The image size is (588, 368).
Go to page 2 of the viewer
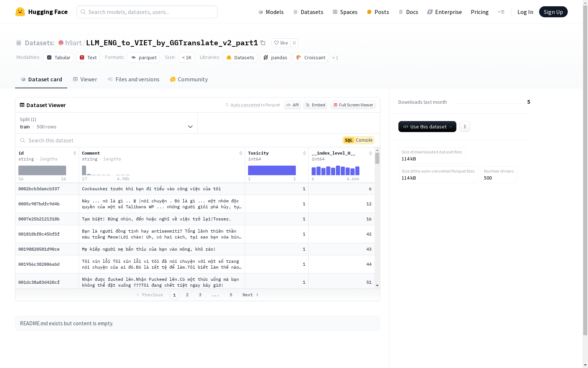coord(187,295)
